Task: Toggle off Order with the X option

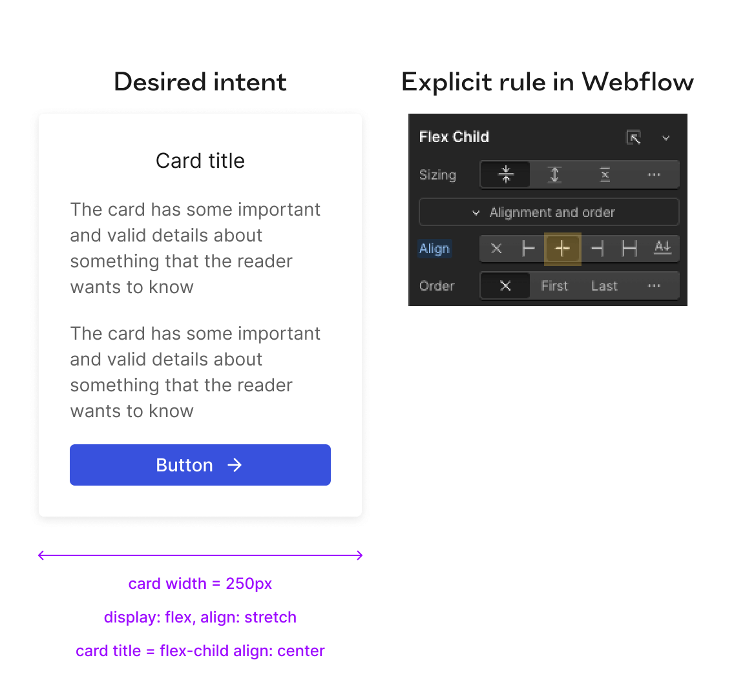Action: [505, 285]
